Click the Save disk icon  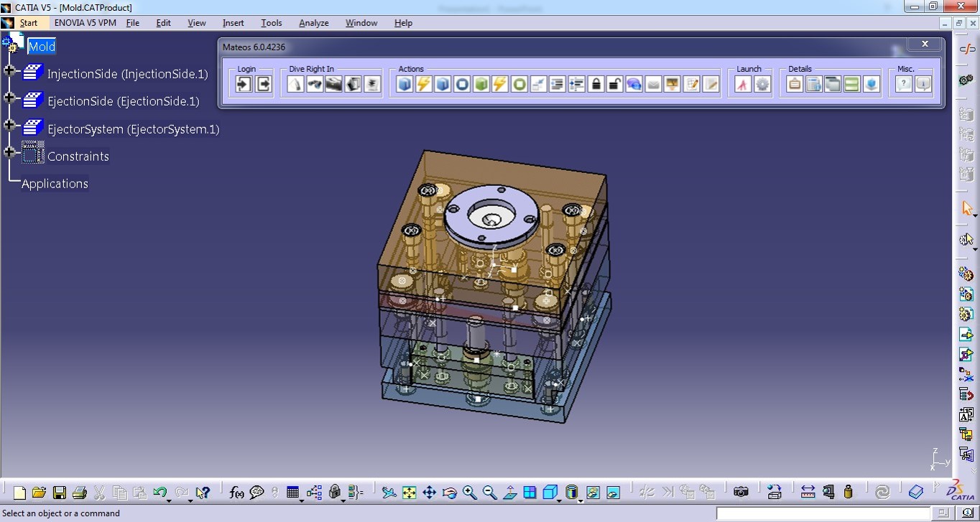click(60, 493)
